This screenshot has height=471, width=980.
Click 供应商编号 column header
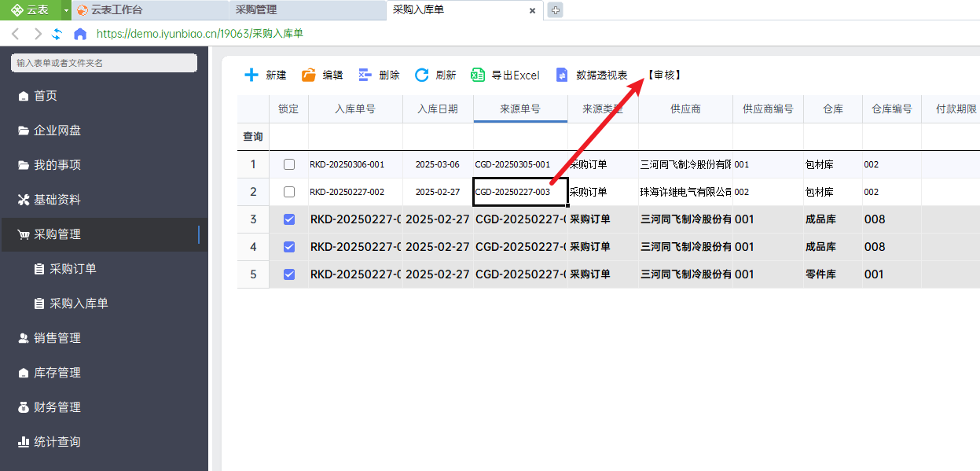(x=768, y=109)
